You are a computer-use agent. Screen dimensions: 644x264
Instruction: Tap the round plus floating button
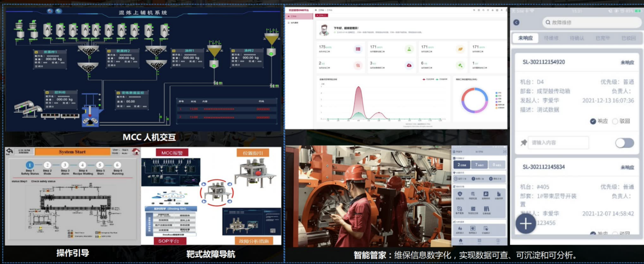pos(525,223)
